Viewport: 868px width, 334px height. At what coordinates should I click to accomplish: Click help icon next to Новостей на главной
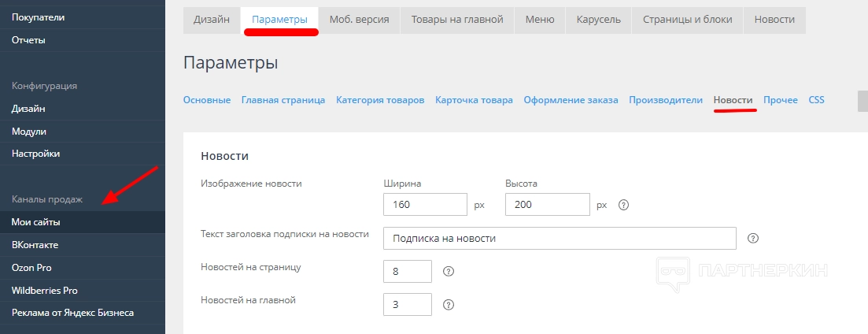pos(449,305)
